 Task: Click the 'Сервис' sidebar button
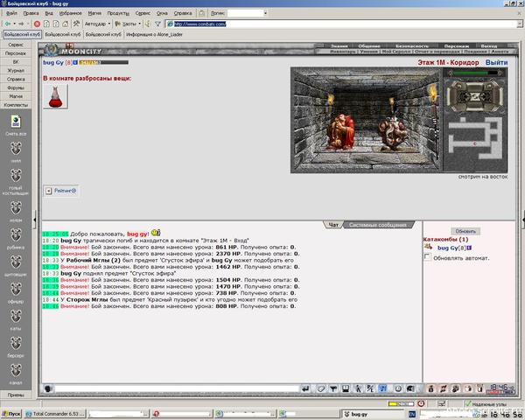click(x=16, y=45)
